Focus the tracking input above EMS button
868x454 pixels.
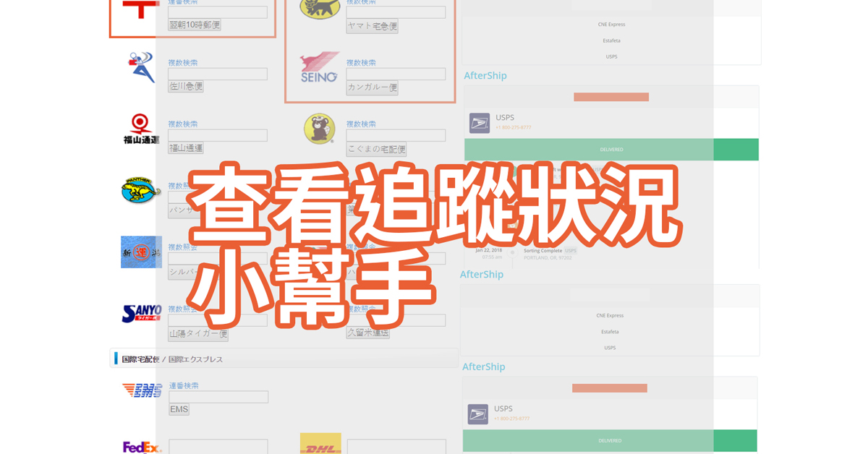218,397
